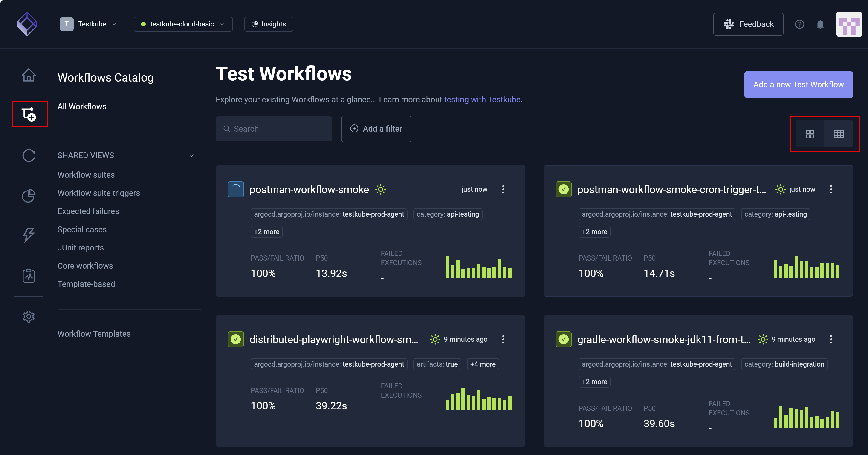The width and height of the screenshot is (868, 455).
Task: Collapse the SHARED VIEWS section
Action: tap(191, 155)
